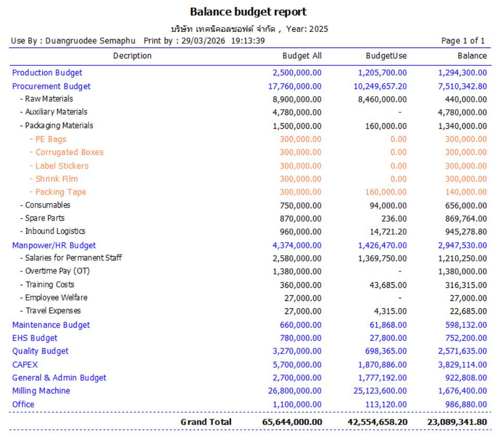Click the Budget All column header
The image size is (504, 434).
pos(302,56)
